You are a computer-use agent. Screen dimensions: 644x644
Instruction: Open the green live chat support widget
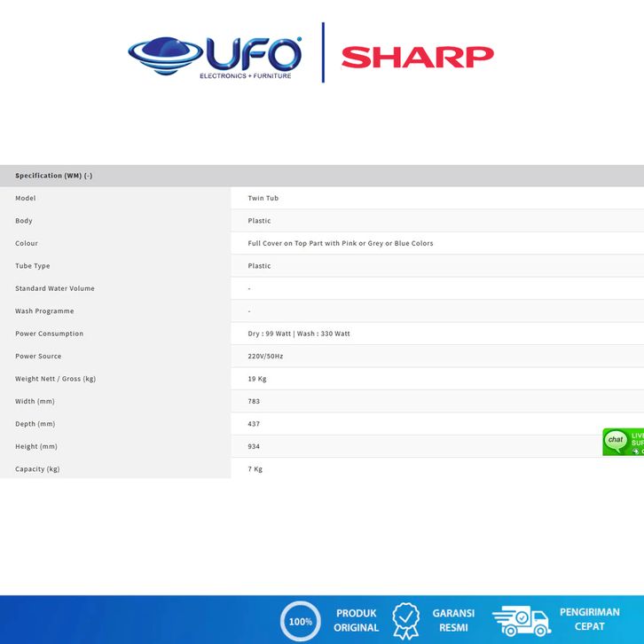point(624,442)
